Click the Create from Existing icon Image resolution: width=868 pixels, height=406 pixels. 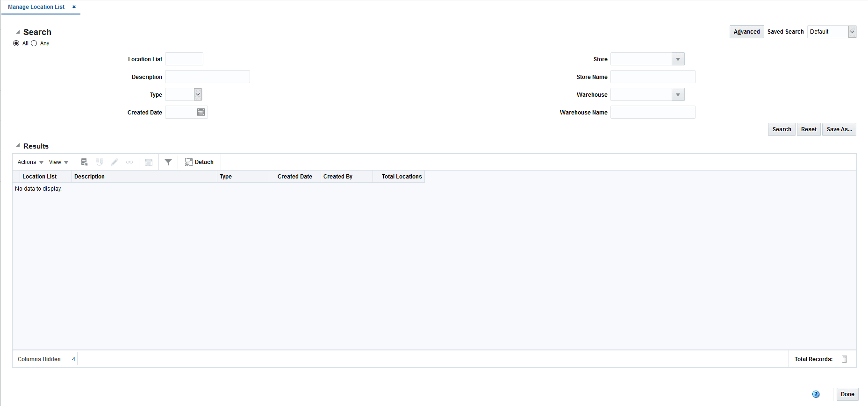[100, 162]
